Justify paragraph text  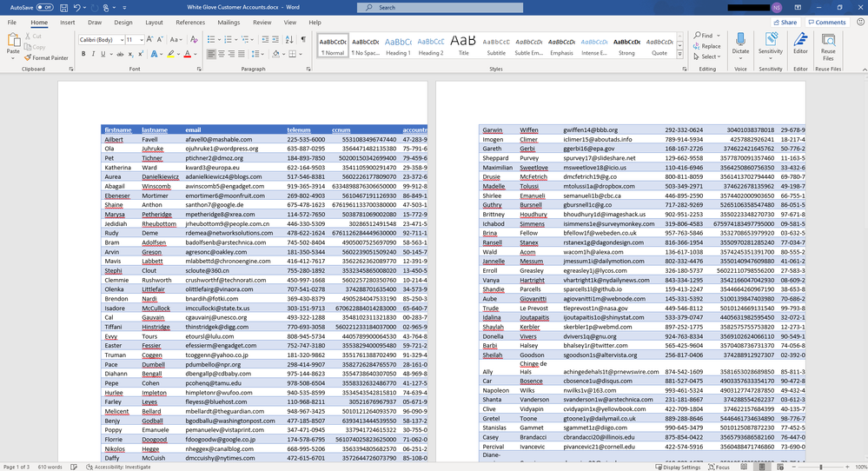[242, 54]
